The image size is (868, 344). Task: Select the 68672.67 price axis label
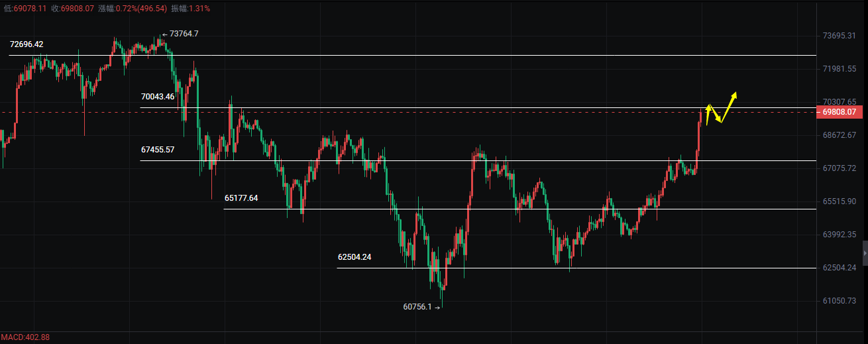(x=839, y=135)
